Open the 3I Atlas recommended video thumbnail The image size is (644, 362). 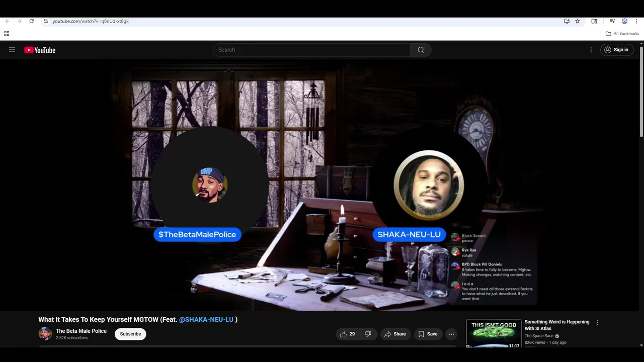[494, 333]
